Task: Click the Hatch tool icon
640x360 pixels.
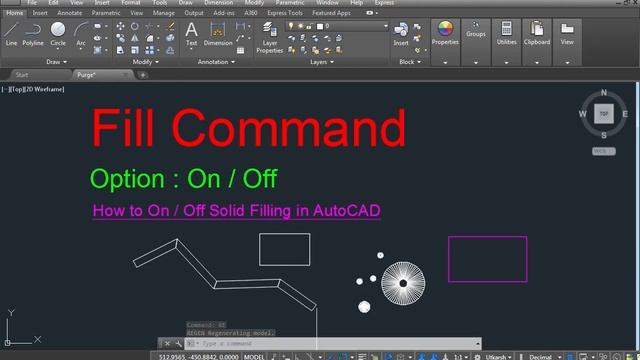Action: 98,50
